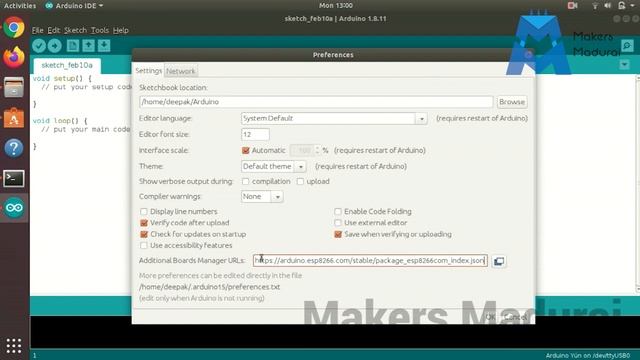Click the void loop() line in editor
640x360 pixels.
[x=60, y=121]
